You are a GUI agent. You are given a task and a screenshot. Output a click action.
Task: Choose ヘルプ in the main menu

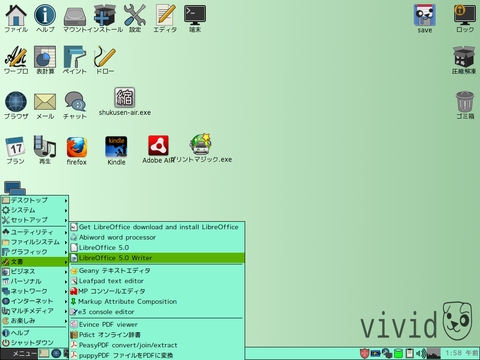tap(35, 333)
